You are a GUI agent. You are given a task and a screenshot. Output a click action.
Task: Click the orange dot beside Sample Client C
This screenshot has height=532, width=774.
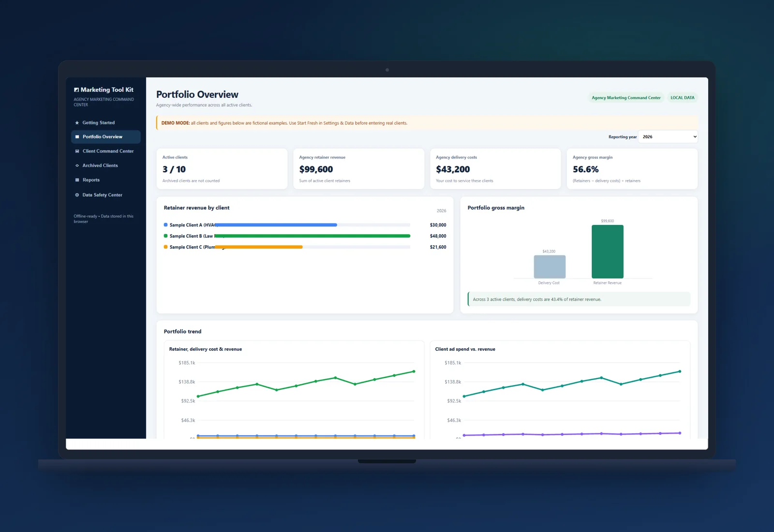166,247
